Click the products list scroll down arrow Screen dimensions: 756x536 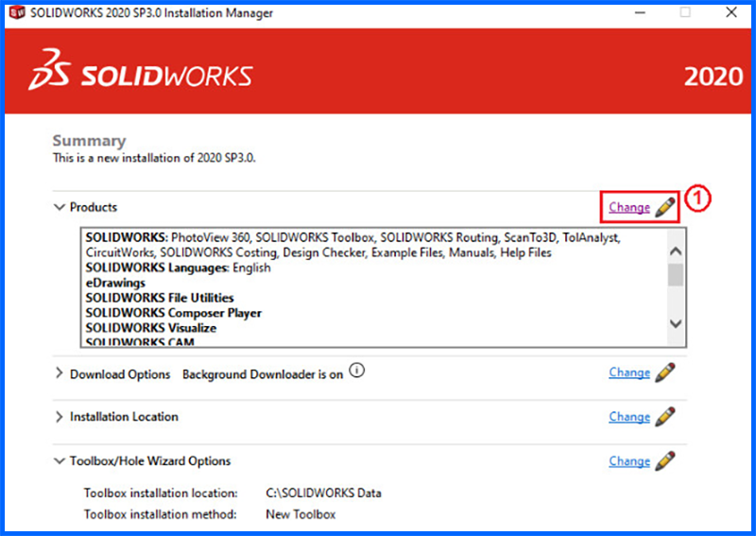pos(676,323)
